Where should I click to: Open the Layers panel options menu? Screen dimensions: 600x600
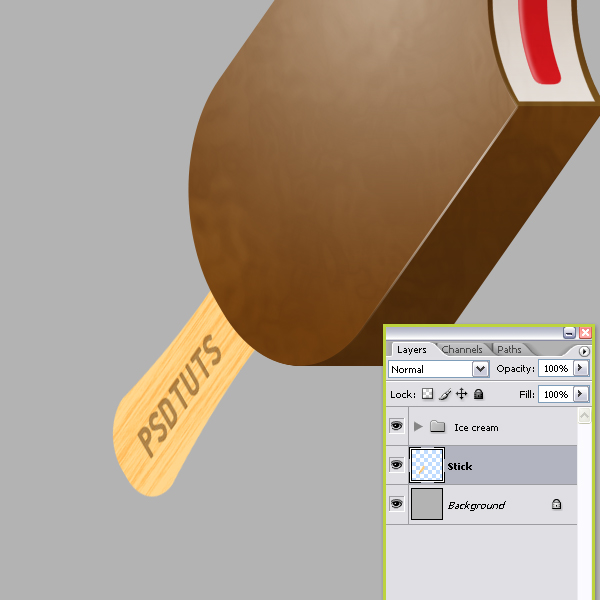click(x=584, y=351)
